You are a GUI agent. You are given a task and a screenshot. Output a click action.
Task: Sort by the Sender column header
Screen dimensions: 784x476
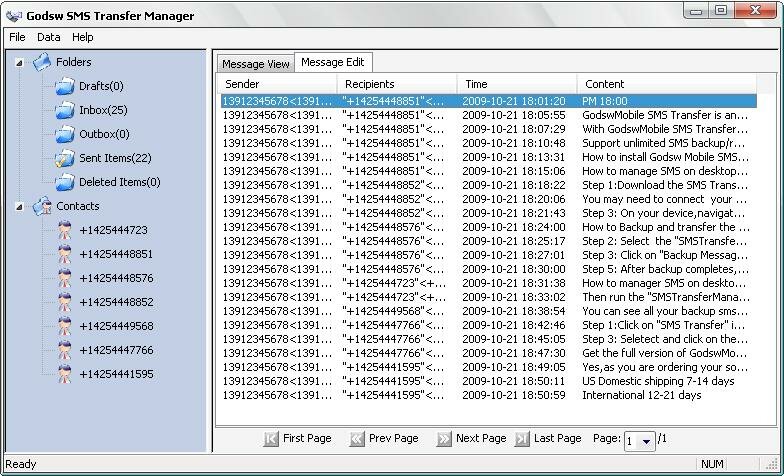pyautogui.click(x=278, y=84)
